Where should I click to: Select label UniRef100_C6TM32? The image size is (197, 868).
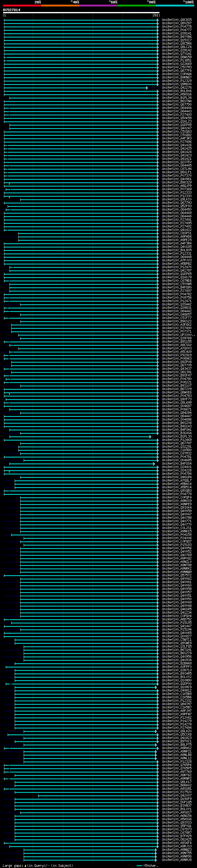point(176,453)
